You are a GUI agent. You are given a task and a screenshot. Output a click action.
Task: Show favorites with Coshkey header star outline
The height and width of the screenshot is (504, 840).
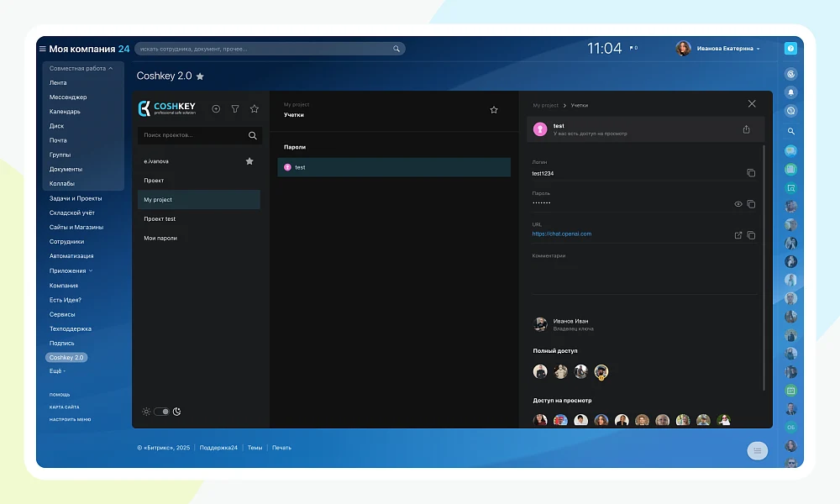255,108
